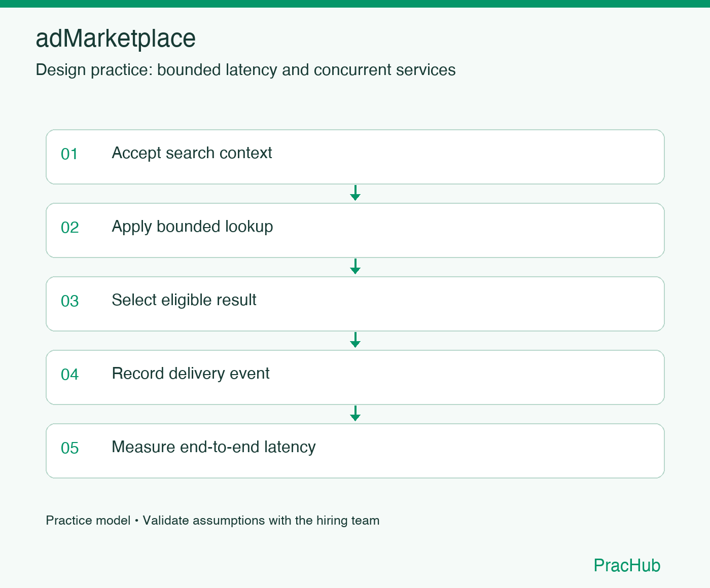Click the PracHub logo text
The width and height of the screenshot is (710, 588).
point(627,565)
